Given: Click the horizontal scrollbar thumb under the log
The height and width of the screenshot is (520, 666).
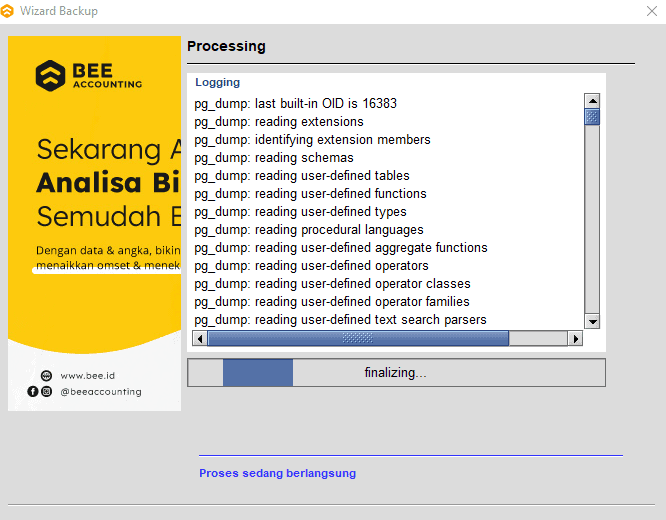Looking at the screenshot, I should pos(357,339).
